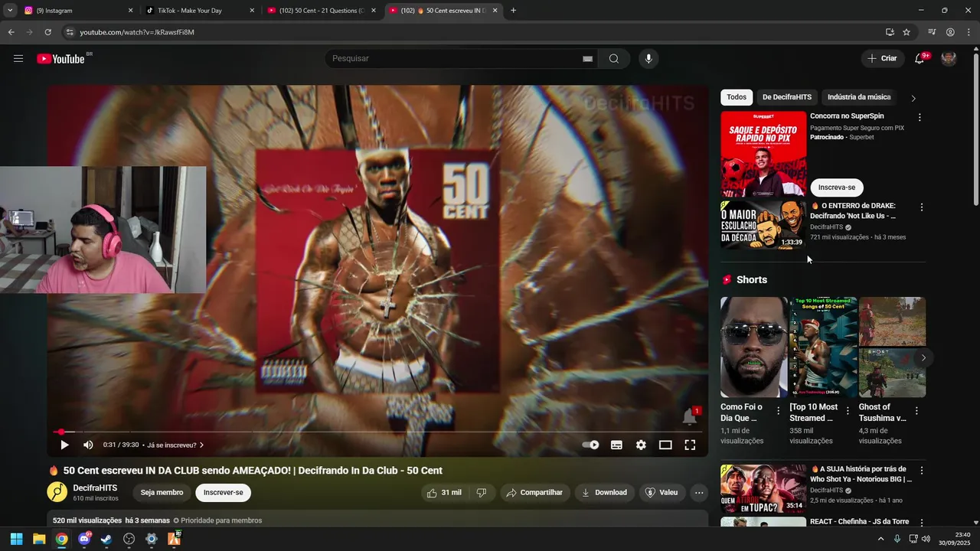Click the Download button
The height and width of the screenshot is (551, 980).
coord(604,493)
